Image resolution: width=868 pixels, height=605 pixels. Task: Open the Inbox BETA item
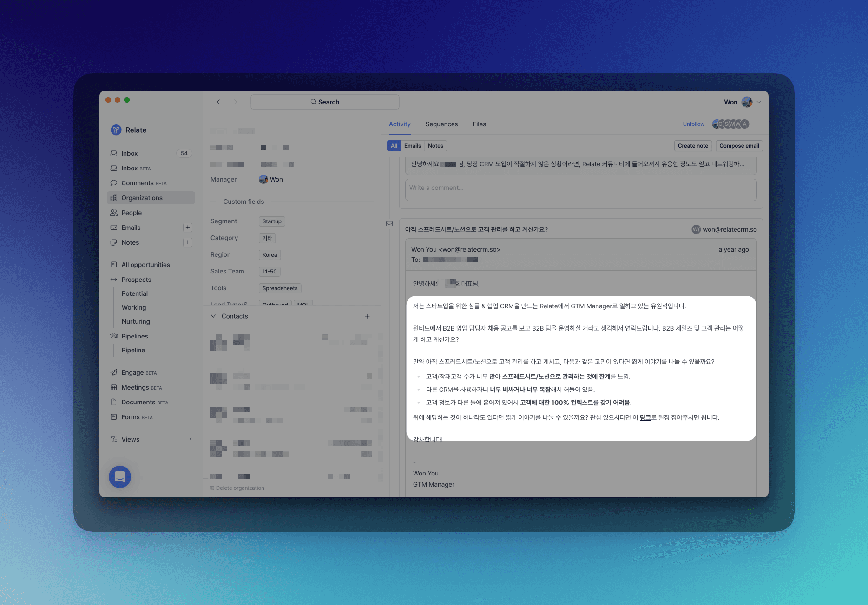point(151,168)
